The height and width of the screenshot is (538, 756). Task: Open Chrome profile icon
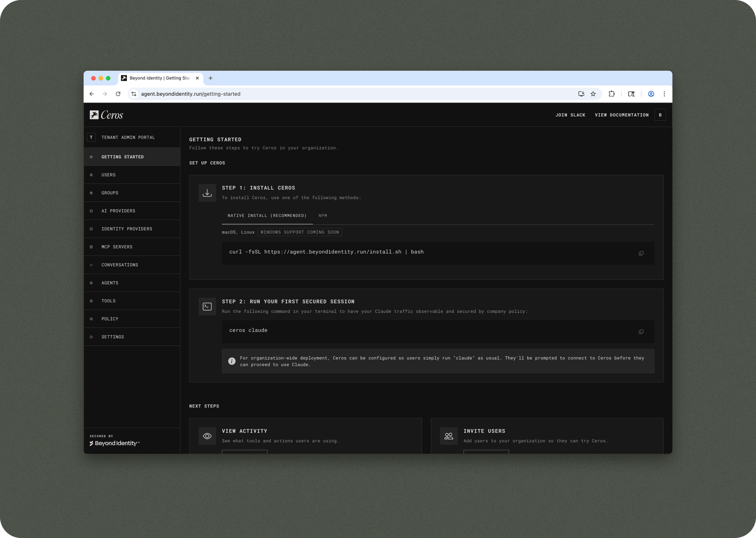click(651, 94)
